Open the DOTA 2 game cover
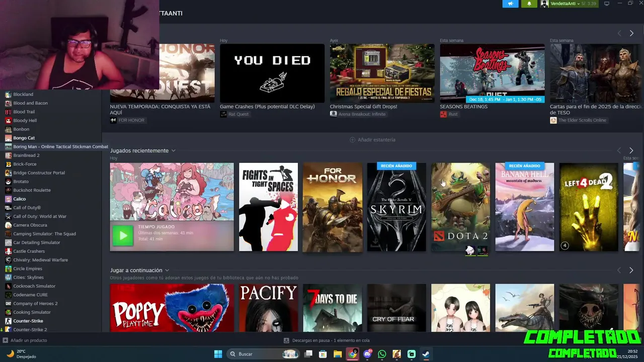Screen dimensions: 644x362 pos(460,207)
